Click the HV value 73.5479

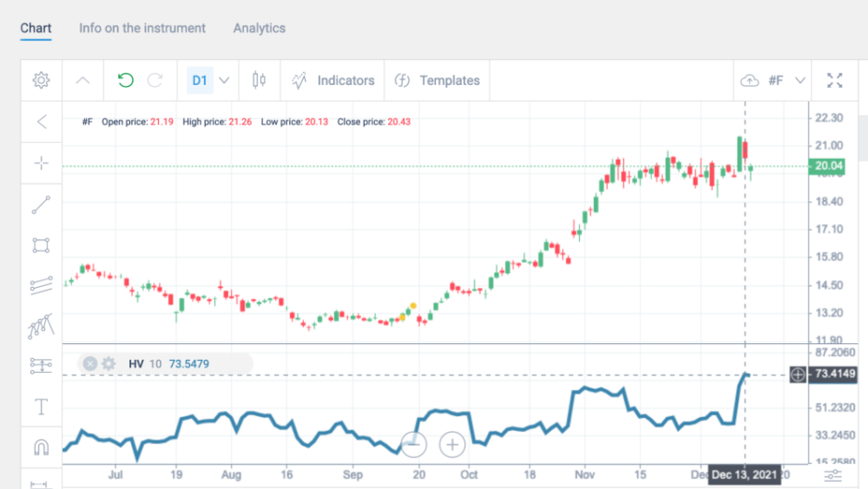[188, 364]
